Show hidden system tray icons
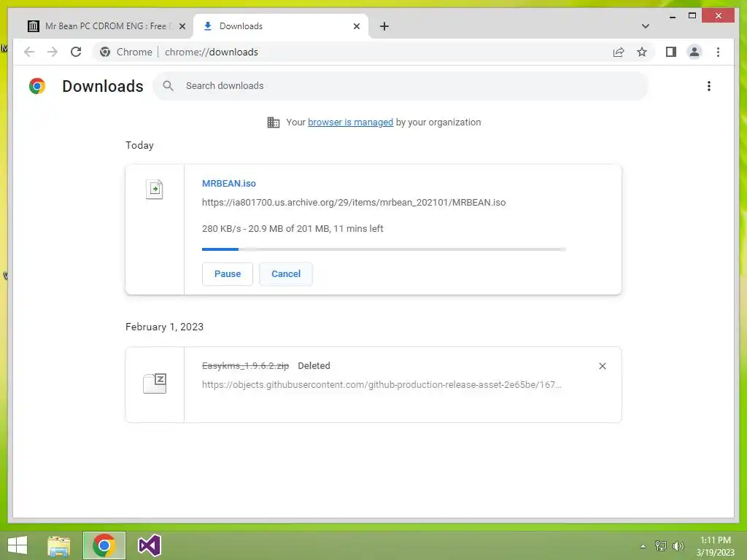 pyautogui.click(x=643, y=546)
